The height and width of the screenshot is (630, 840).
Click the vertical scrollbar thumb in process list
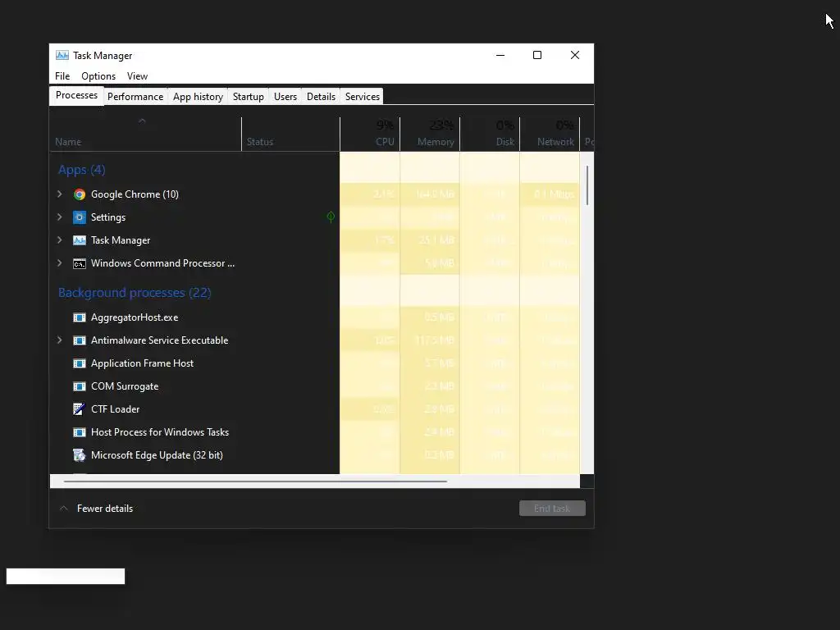point(587,185)
